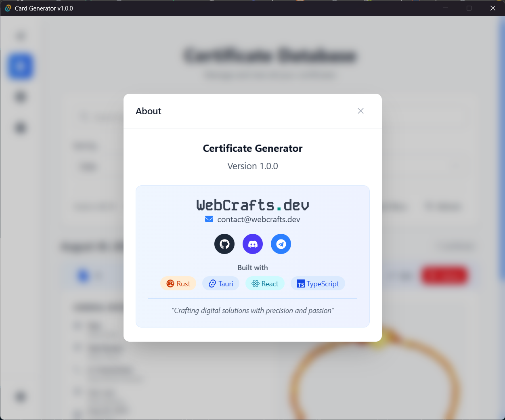Open the contact@webcrafts.dev email link

(x=258, y=219)
